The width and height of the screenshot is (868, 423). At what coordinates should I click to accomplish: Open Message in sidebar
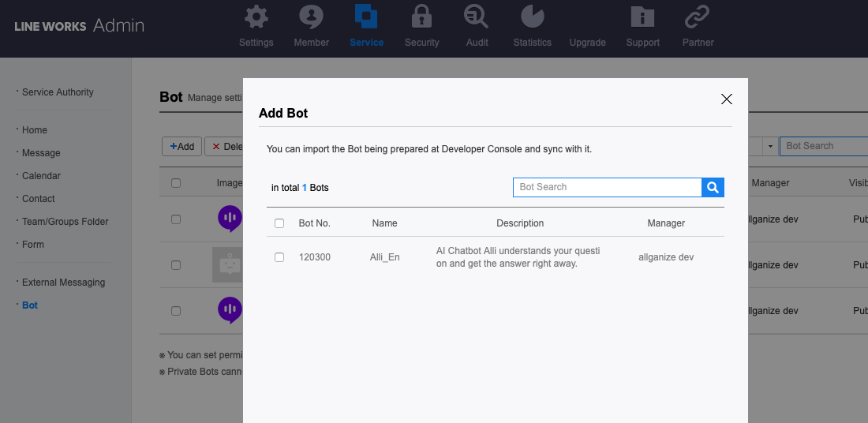point(41,153)
